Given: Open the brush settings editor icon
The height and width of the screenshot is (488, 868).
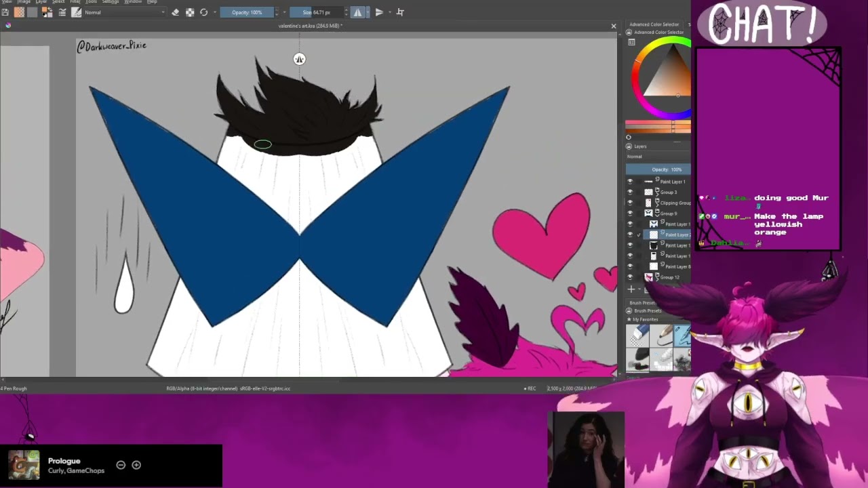Looking at the screenshot, I should pos(63,12).
